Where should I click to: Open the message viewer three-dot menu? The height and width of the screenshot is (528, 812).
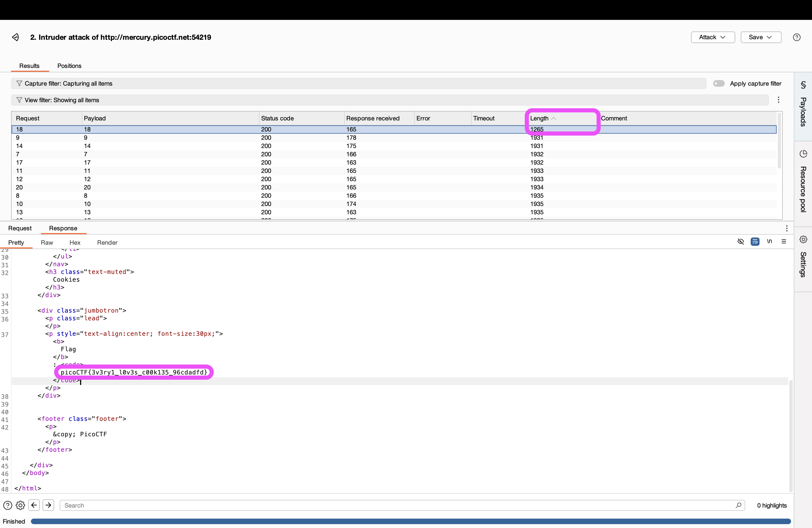[x=787, y=228]
